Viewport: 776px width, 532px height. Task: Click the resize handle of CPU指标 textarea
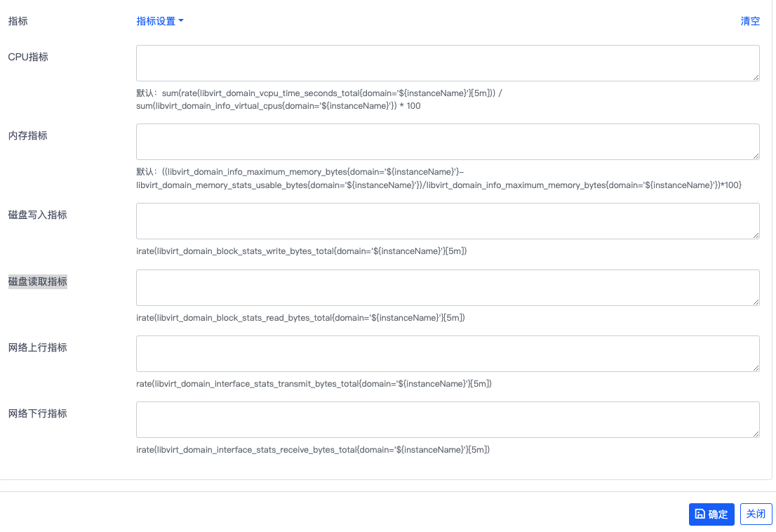(x=756, y=77)
